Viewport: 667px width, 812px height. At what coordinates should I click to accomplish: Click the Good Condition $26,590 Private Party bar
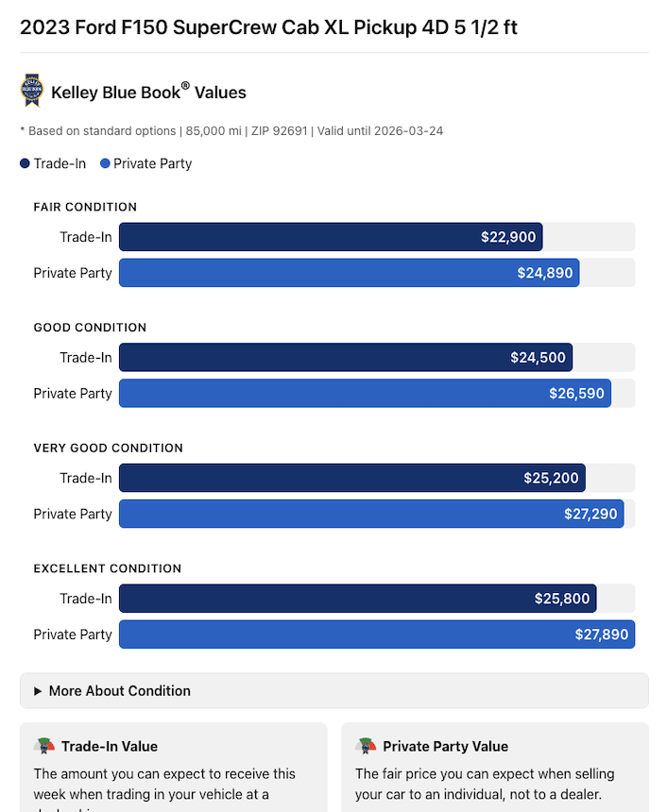point(365,394)
